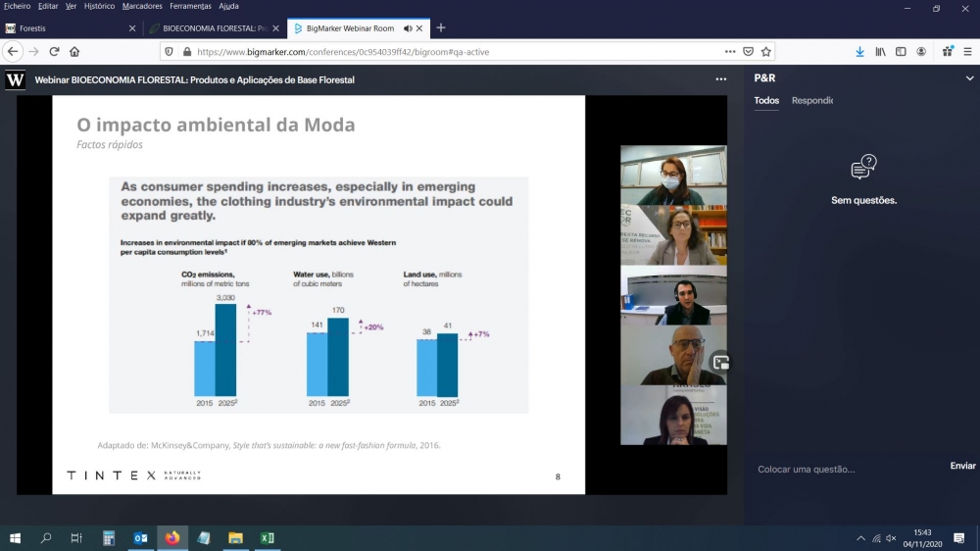This screenshot has height=551, width=980.
Task: Open File Explorer from the taskbar
Action: pos(235,538)
